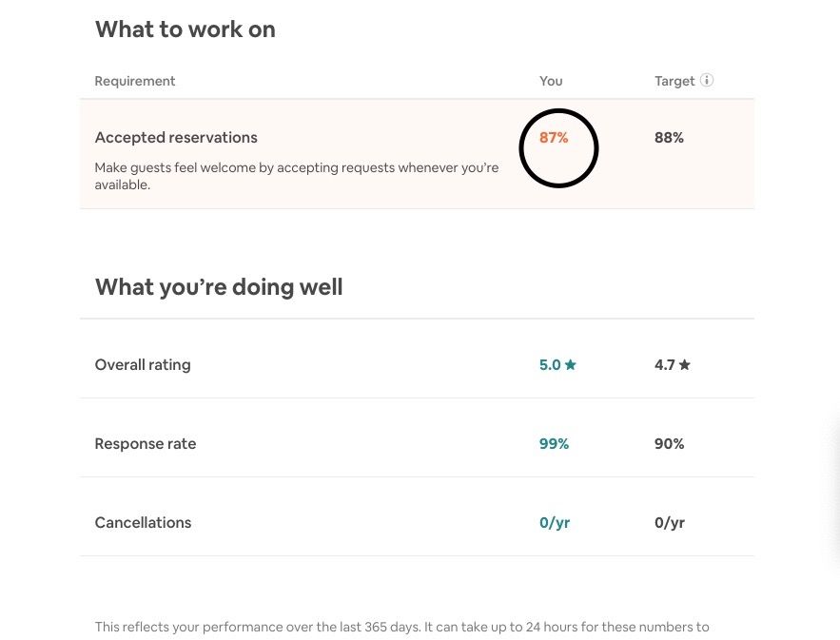
Task: Open the Response rate row
Action: (146, 444)
